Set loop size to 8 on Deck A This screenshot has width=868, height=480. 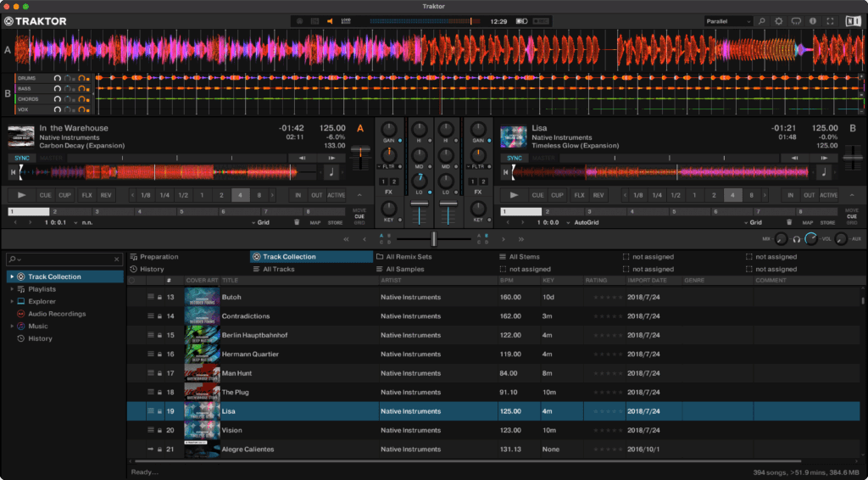coord(259,195)
